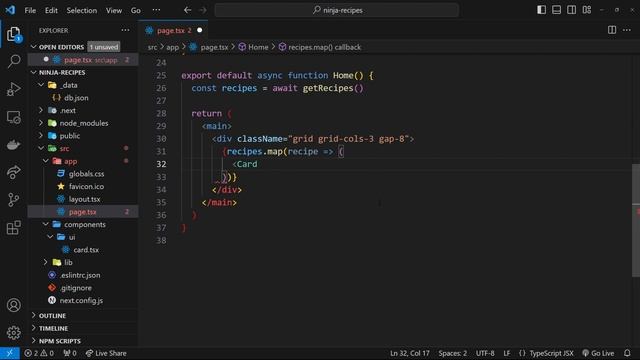Click the editor vertical scrollbar
This screenshot has width=640, height=360.
coord(636,220)
